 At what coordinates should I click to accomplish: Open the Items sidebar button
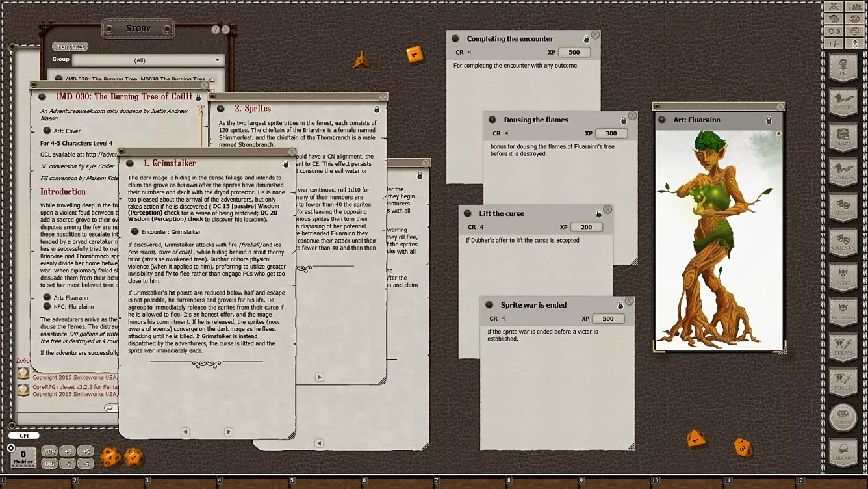click(x=843, y=348)
